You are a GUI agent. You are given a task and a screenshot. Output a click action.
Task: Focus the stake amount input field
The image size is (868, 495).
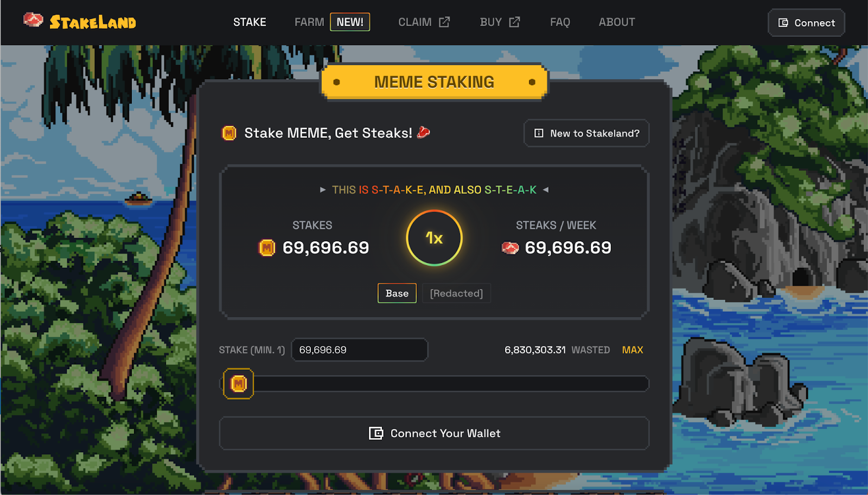[x=360, y=350]
